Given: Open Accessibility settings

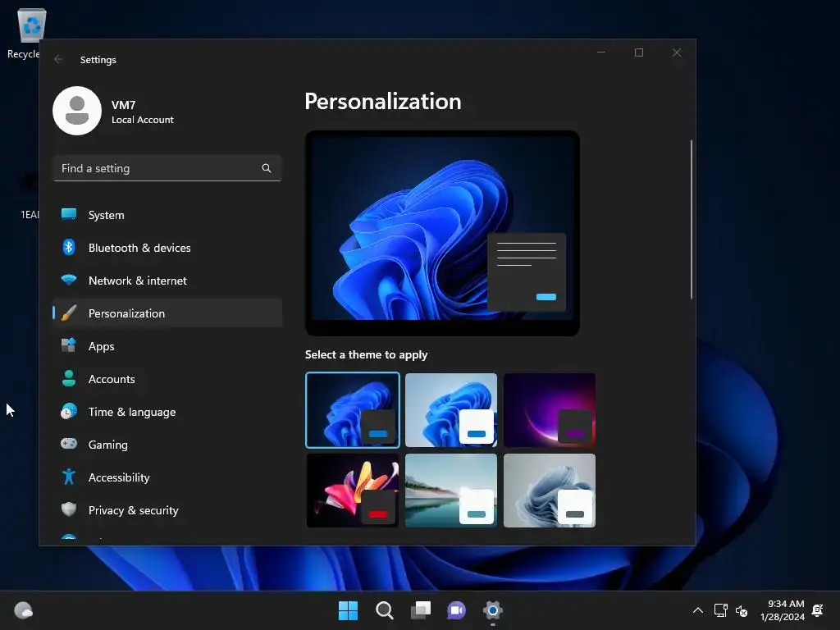Looking at the screenshot, I should coord(167,477).
